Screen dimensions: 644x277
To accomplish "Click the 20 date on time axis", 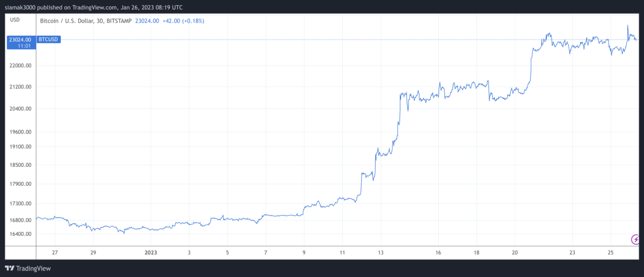I will (x=515, y=252).
